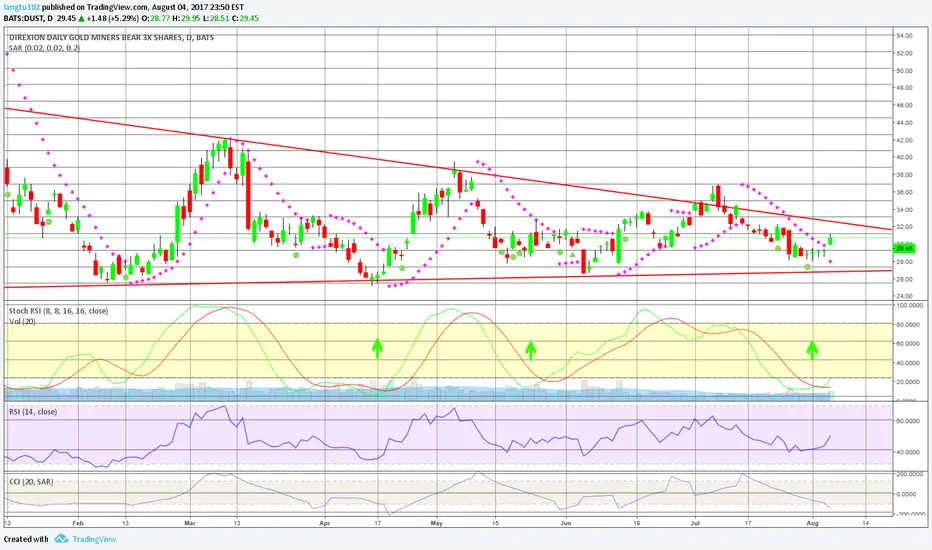932x550 pixels.
Task: Click the 100.0000 Stoch RSI axis label
Action: 909,306
